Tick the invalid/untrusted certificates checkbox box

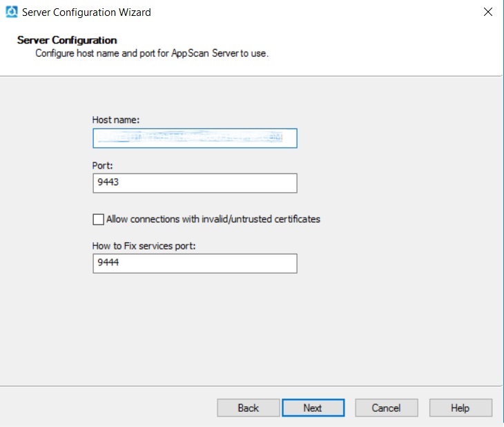98,220
